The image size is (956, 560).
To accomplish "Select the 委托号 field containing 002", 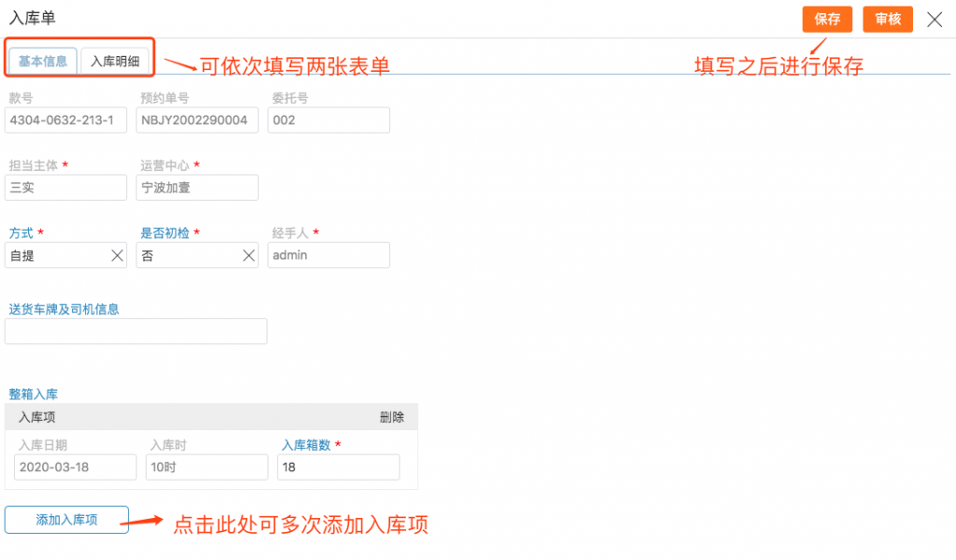I will pos(329,120).
